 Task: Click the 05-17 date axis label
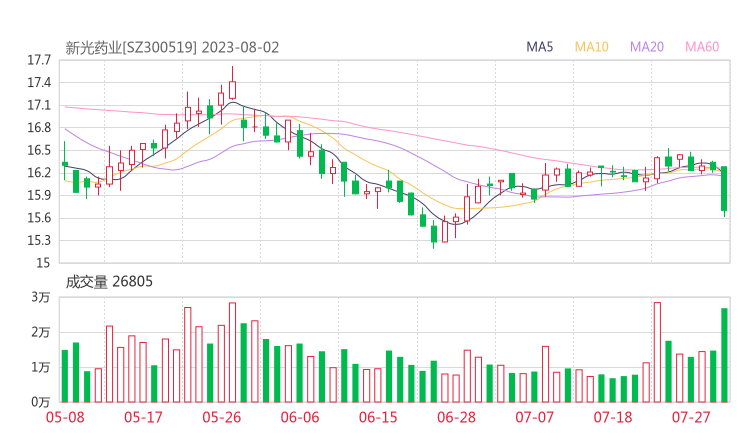143,417
